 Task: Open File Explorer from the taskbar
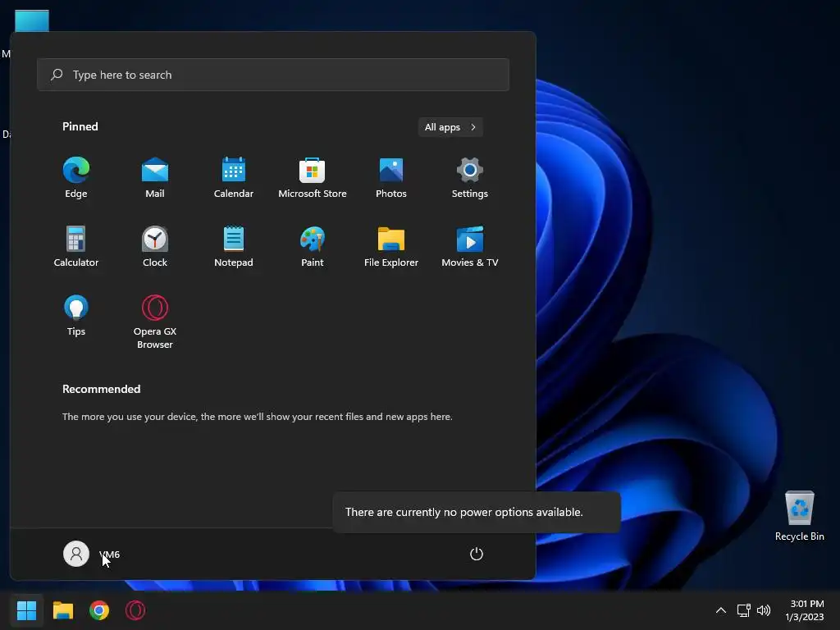62,610
